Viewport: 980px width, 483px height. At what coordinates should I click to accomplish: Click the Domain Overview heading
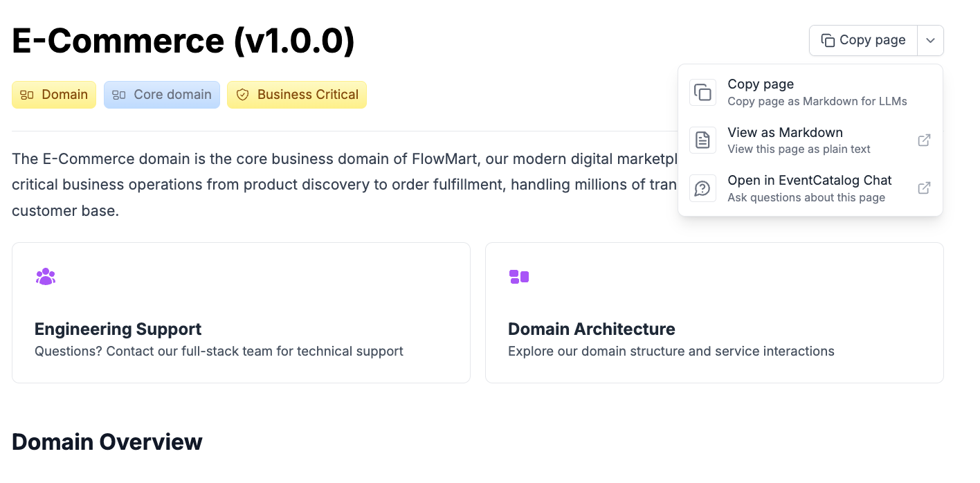tap(107, 441)
